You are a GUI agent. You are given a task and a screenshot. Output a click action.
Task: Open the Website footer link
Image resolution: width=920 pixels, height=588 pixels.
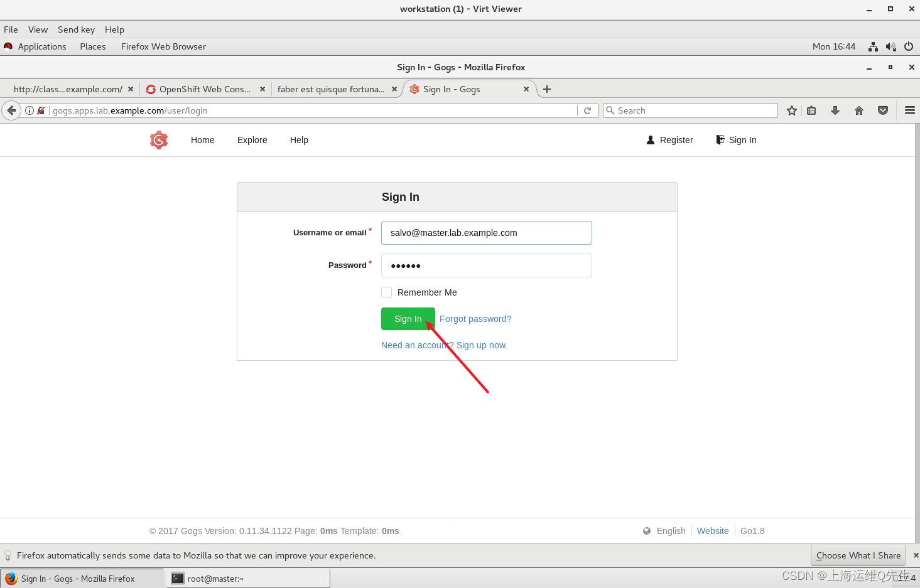tap(713, 531)
